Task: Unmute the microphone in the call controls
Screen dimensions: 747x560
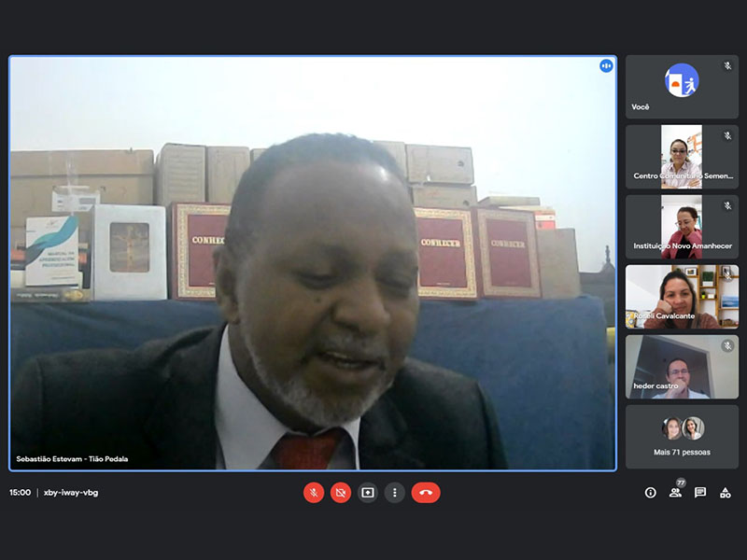Action: 314,493
